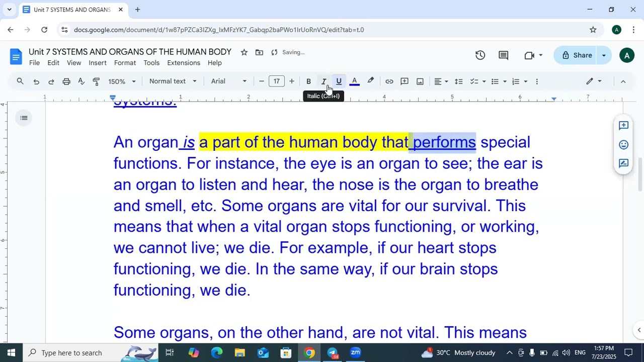Toggle the numbered list
644x362 pixels.
point(516,81)
